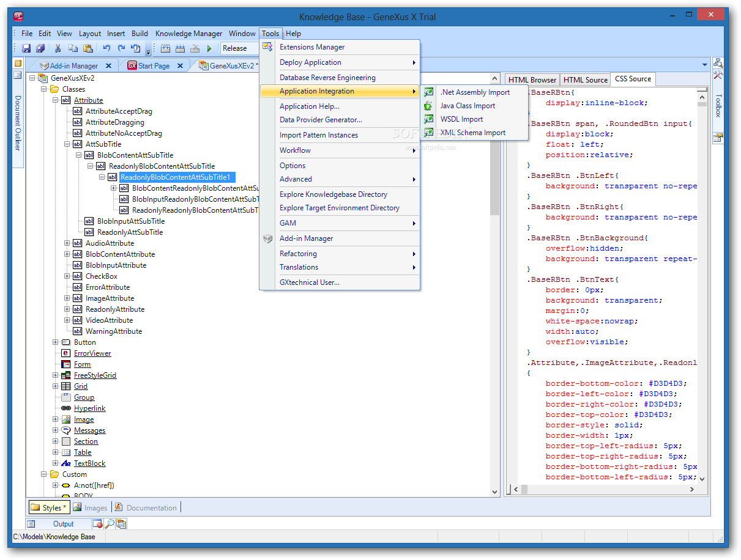
Task: Select FreeStyleGrid class in tree
Action: pyautogui.click(x=95, y=375)
